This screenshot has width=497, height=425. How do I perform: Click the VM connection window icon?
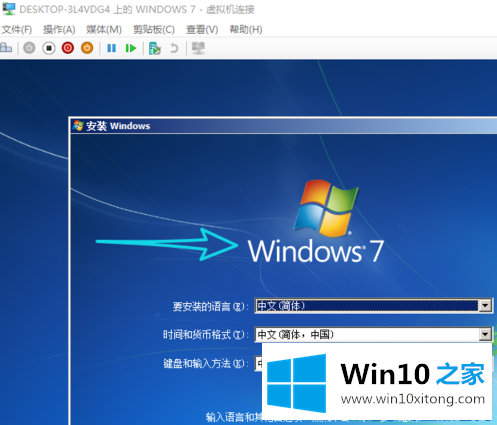[9, 9]
